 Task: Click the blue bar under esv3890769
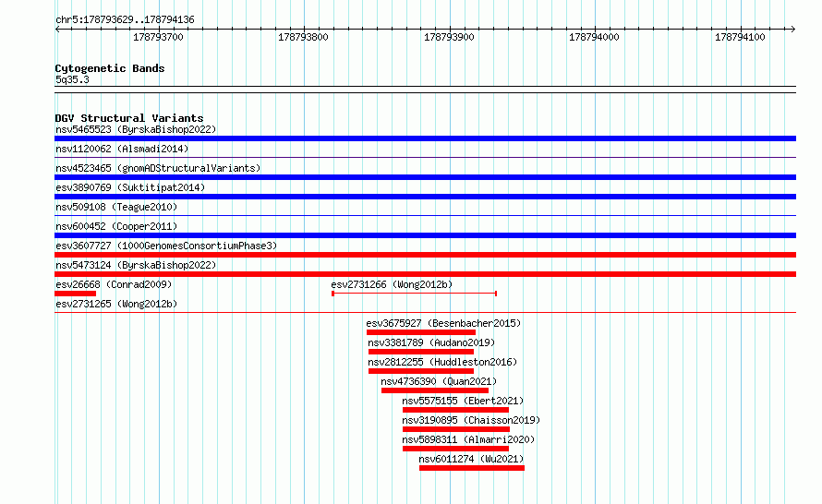[x=425, y=197]
